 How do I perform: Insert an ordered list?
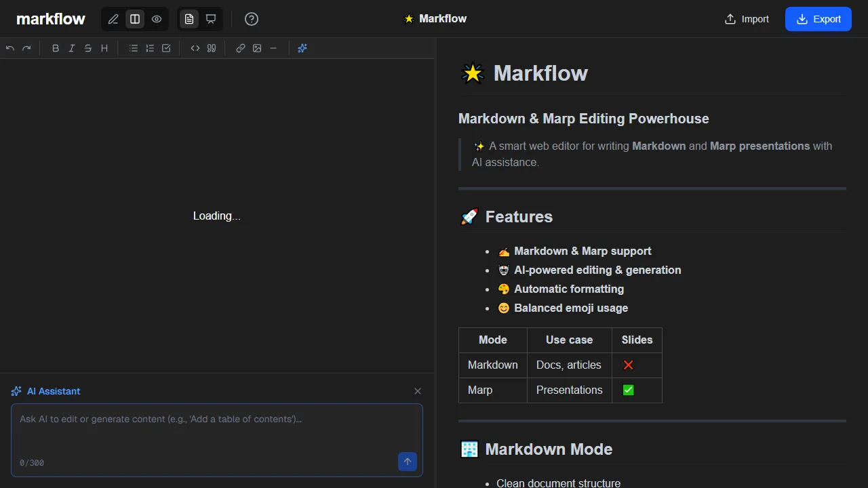pos(149,48)
